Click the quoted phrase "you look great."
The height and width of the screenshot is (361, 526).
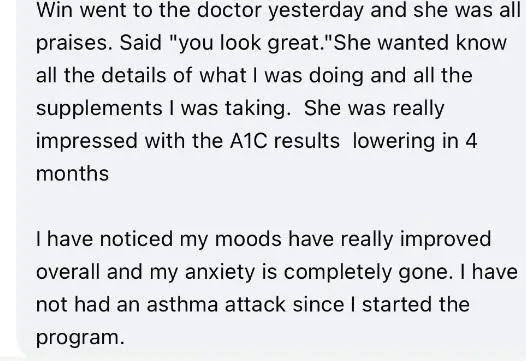(248, 44)
